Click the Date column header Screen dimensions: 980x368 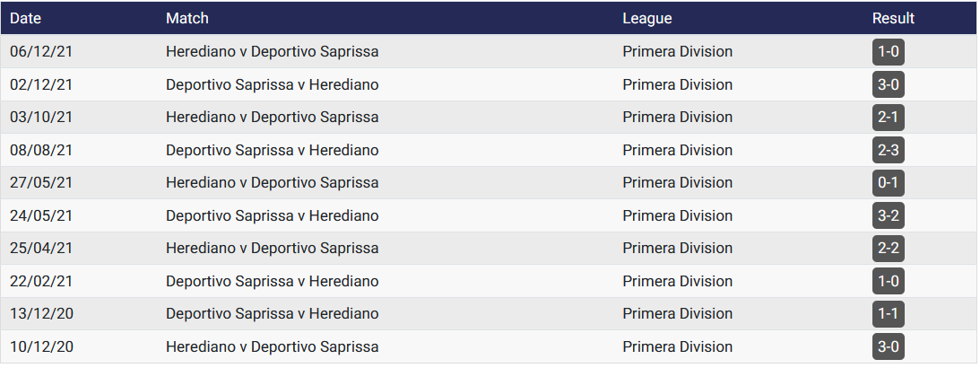coord(26,18)
